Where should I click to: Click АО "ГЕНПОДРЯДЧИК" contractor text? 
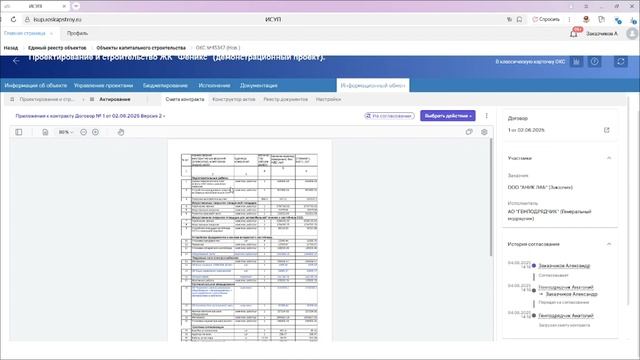(549, 215)
